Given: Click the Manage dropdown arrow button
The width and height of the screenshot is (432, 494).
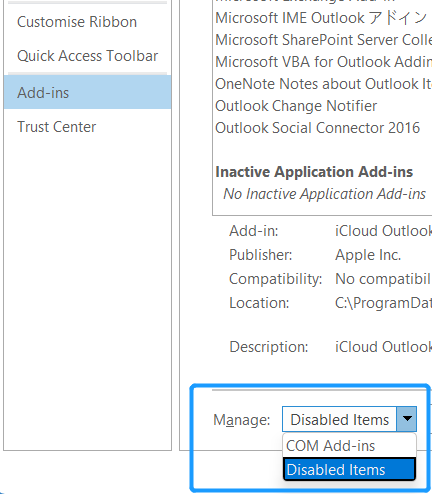Looking at the screenshot, I should click(x=406, y=419).
